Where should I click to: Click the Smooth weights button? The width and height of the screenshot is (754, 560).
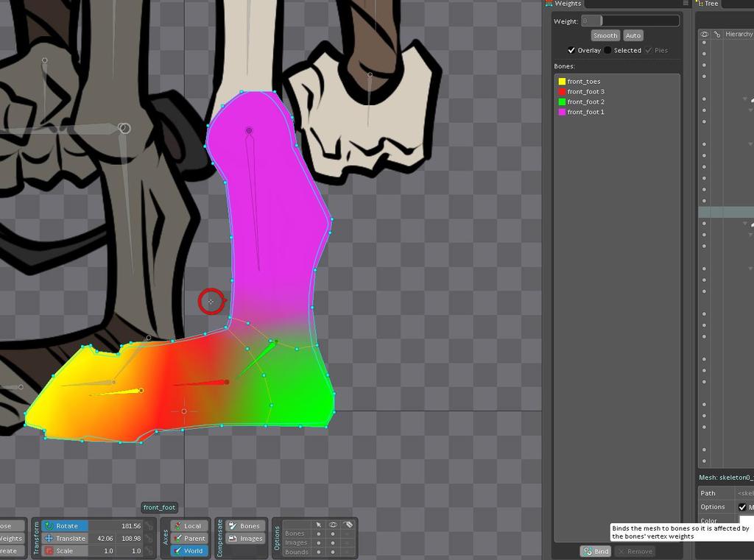[x=605, y=35]
